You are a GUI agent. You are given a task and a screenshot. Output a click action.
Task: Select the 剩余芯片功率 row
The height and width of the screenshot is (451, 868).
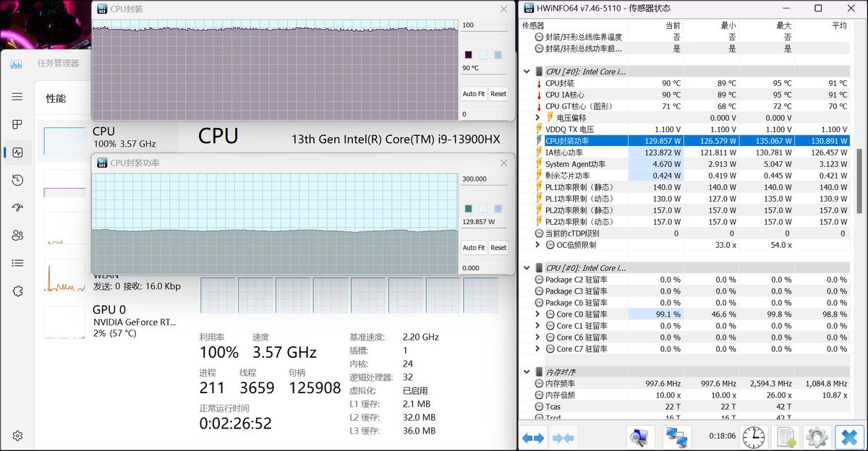(685, 176)
